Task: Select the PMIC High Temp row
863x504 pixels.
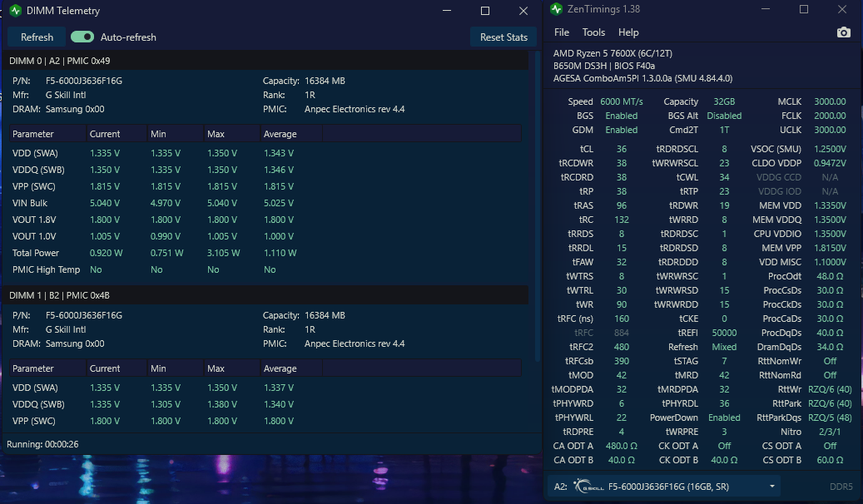Action: pyautogui.click(x=265, y=269)
